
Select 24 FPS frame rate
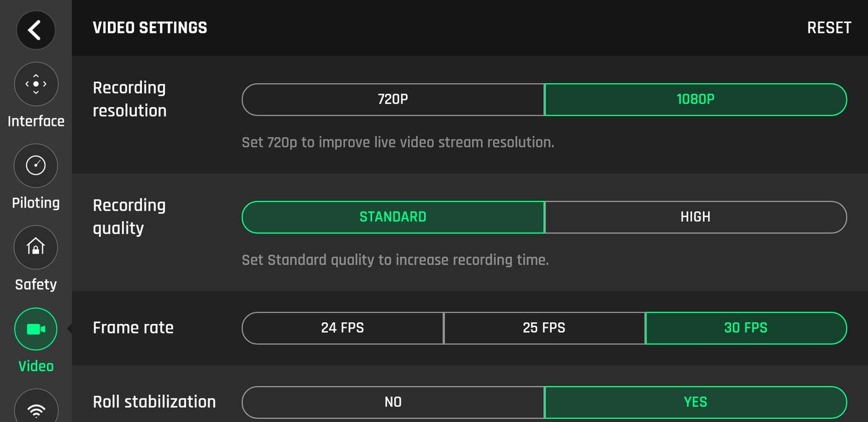342,328
